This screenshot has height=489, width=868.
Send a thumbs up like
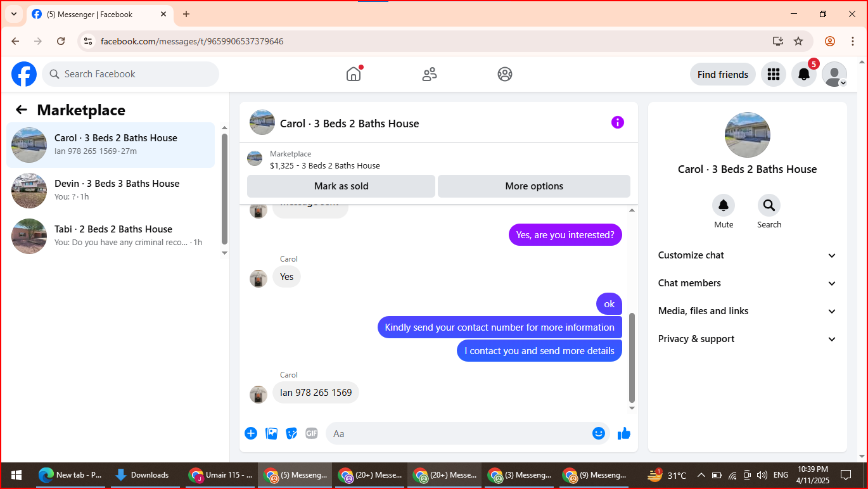click(624, 433)
